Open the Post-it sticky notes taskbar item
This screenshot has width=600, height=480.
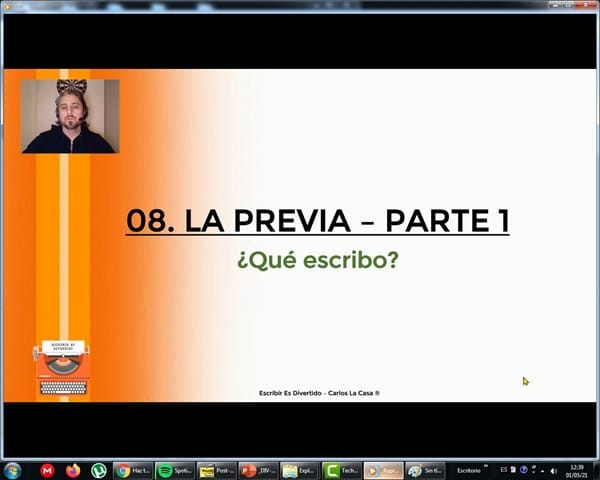tap(217, 471)
